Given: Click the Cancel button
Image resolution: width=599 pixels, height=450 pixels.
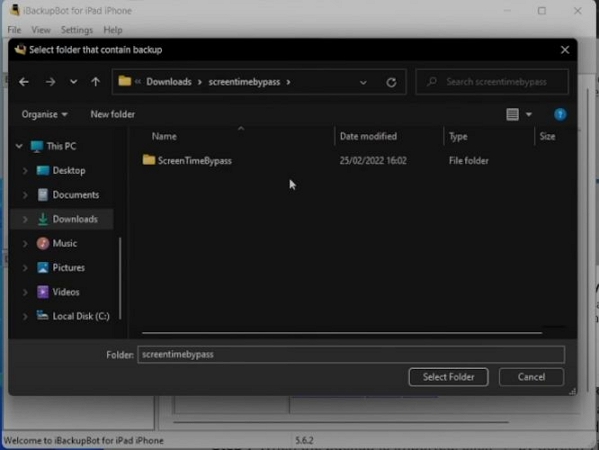Looking at the screenshot, I should [531, 377].
